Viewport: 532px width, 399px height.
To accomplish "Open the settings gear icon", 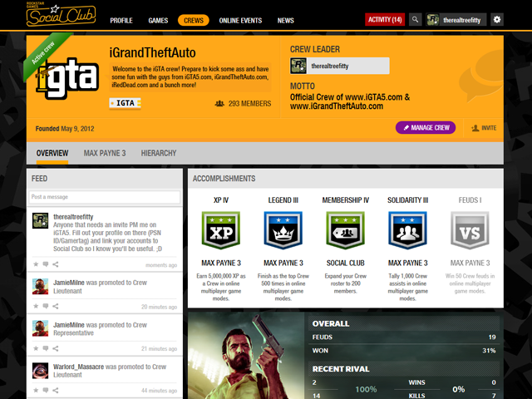I will point(497,20).
